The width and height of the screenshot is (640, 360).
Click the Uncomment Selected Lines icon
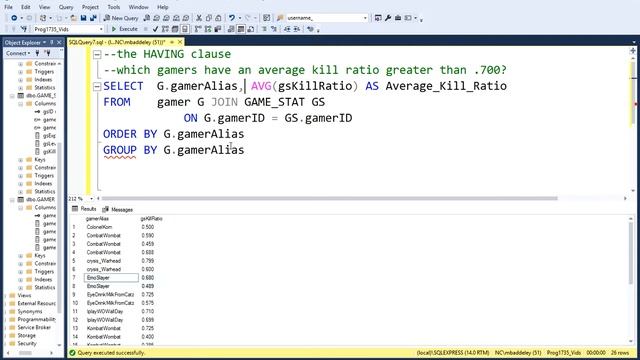click(x=274, y=29)
